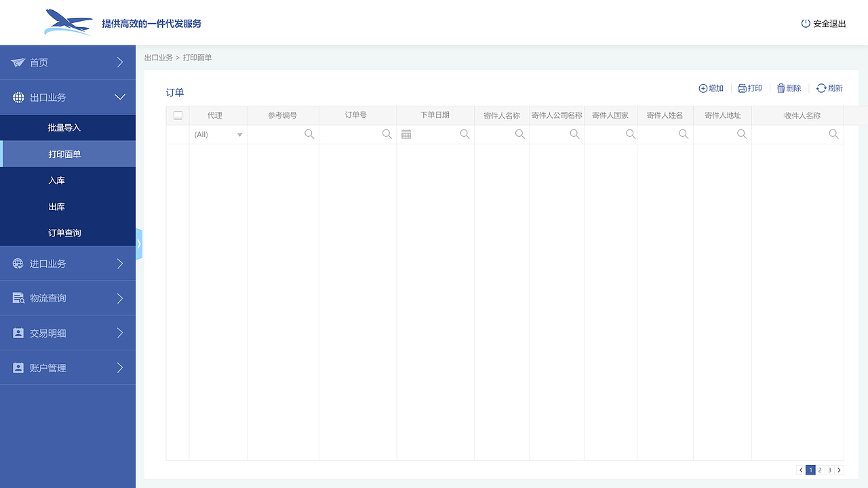Open the 订单查询 submenu item
The image size is (868, 488).
pyautogui.click(x=68, y=232)
